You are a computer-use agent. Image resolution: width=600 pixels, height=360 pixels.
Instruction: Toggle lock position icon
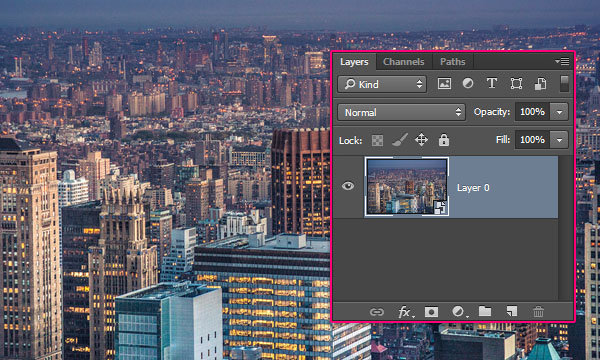point(421,140)
